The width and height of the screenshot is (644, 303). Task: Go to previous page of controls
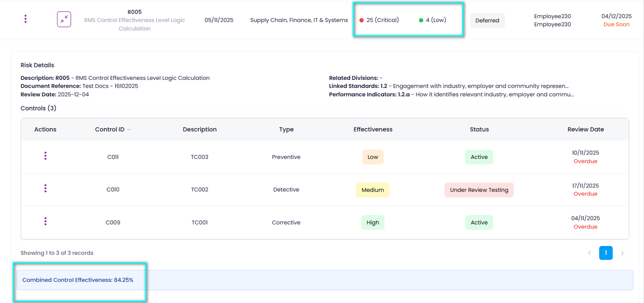click(x=590, y=253)
